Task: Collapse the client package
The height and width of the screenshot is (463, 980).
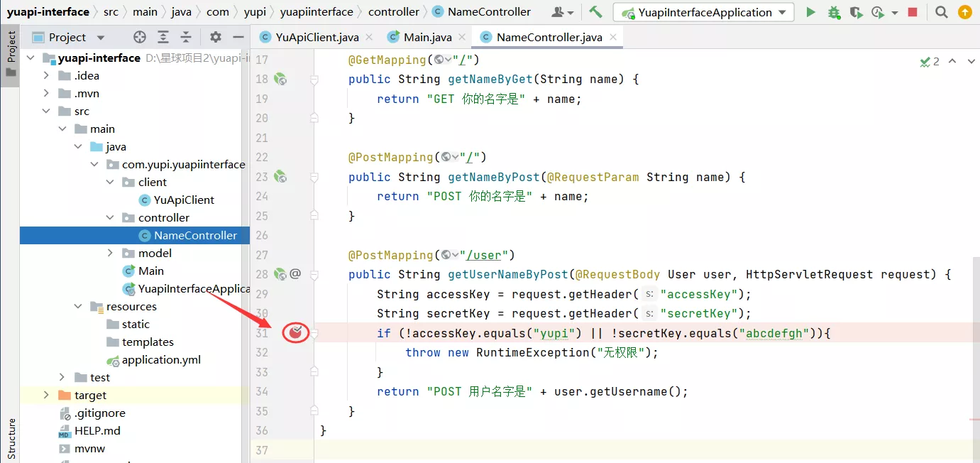Action: point(110,182)
